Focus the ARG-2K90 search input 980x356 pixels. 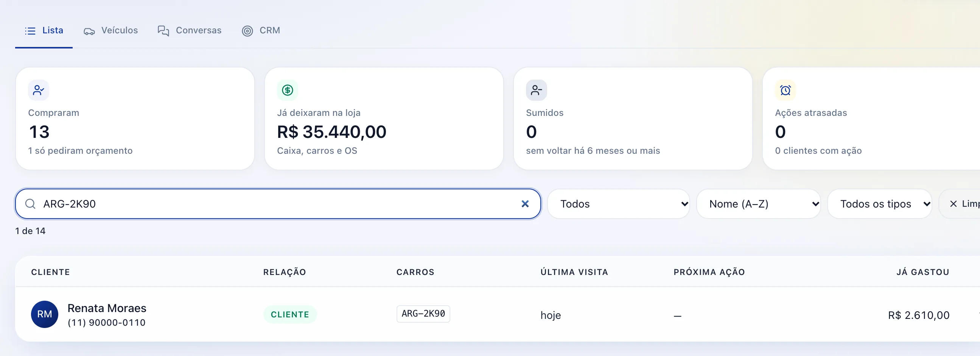coord(278,204)
